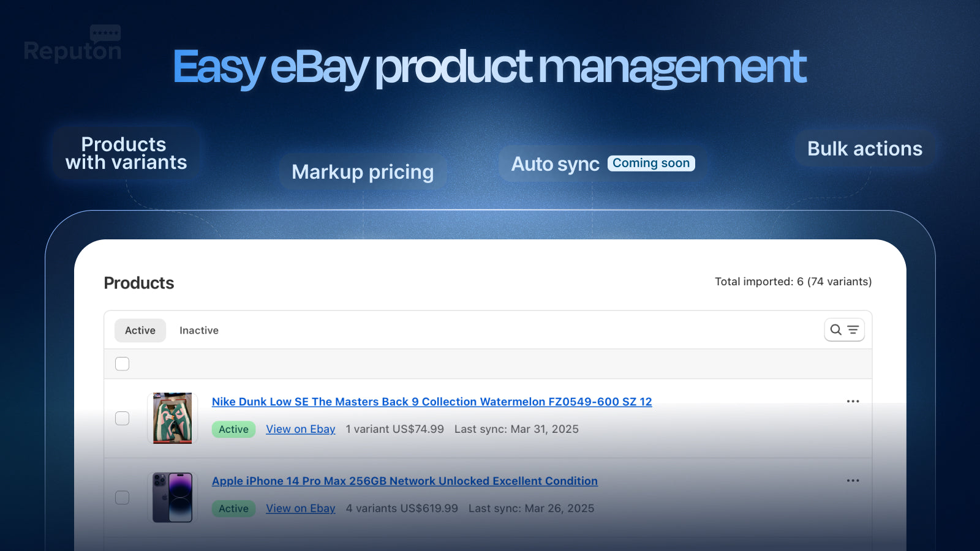Click View on Ebay for the Nike Dunk
The width and height of the screenshot is (980, 551).
[300, 429]
